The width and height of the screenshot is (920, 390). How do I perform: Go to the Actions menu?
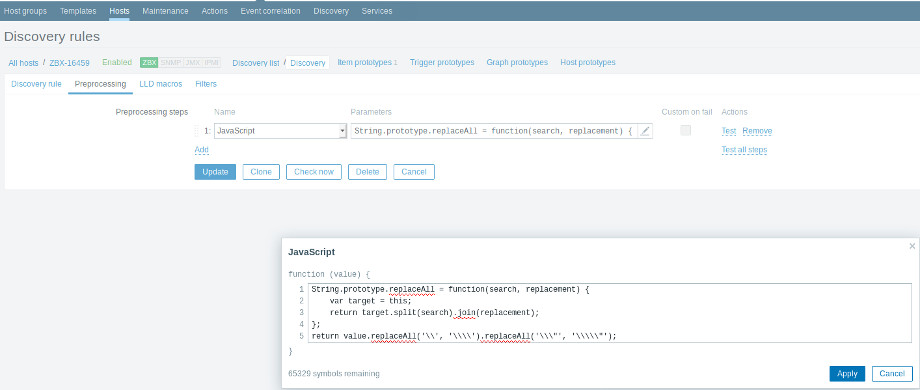point(215,11)
